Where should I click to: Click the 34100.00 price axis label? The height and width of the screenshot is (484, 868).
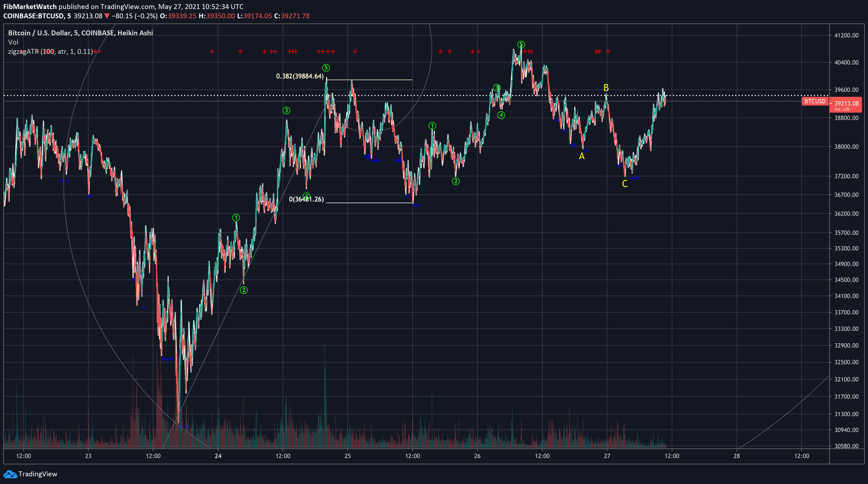[846, 296]
